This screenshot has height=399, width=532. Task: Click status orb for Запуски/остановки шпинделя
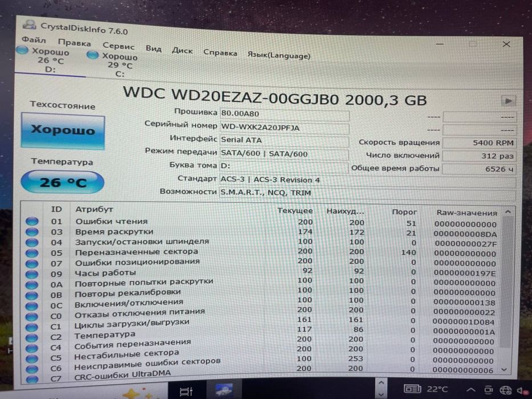33,242
